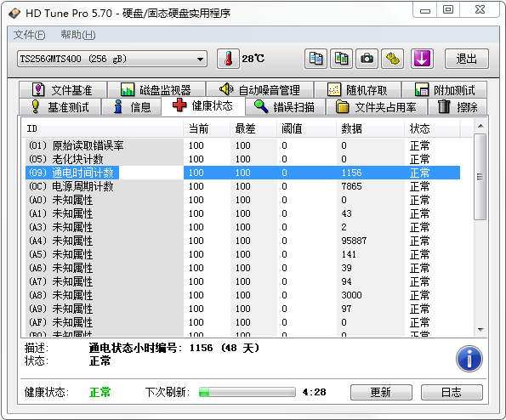This screenshot has height=420, width=506.
Task: Click description text 通电状态小时编号
Action: [x=134, y=348]
